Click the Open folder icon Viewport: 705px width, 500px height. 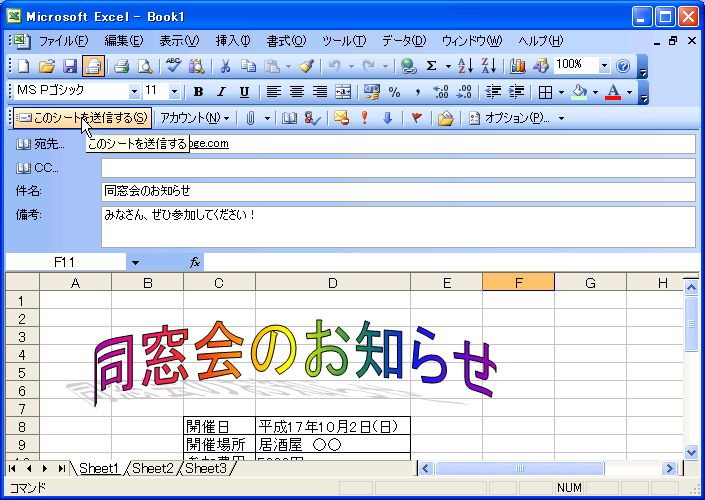[47, 66]
